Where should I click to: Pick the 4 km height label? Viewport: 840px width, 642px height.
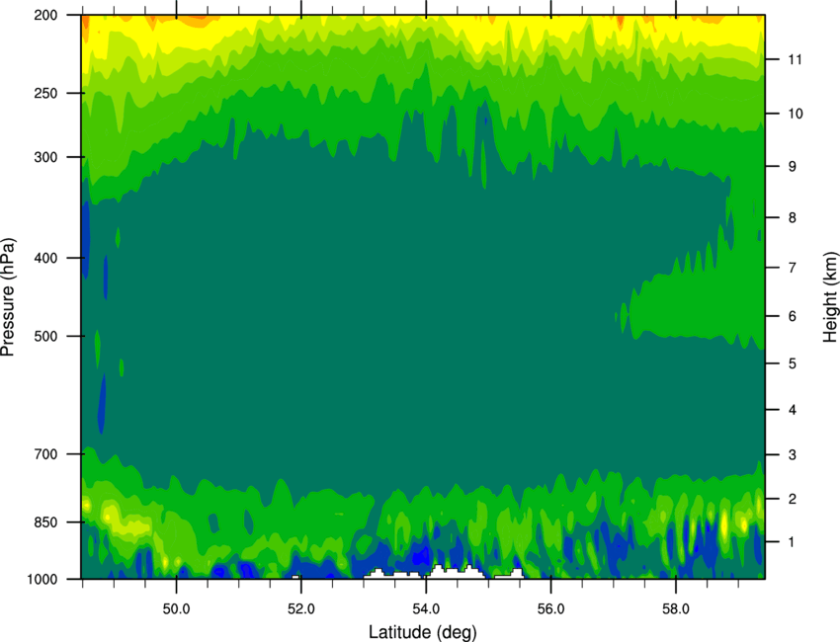click(792, 410)
